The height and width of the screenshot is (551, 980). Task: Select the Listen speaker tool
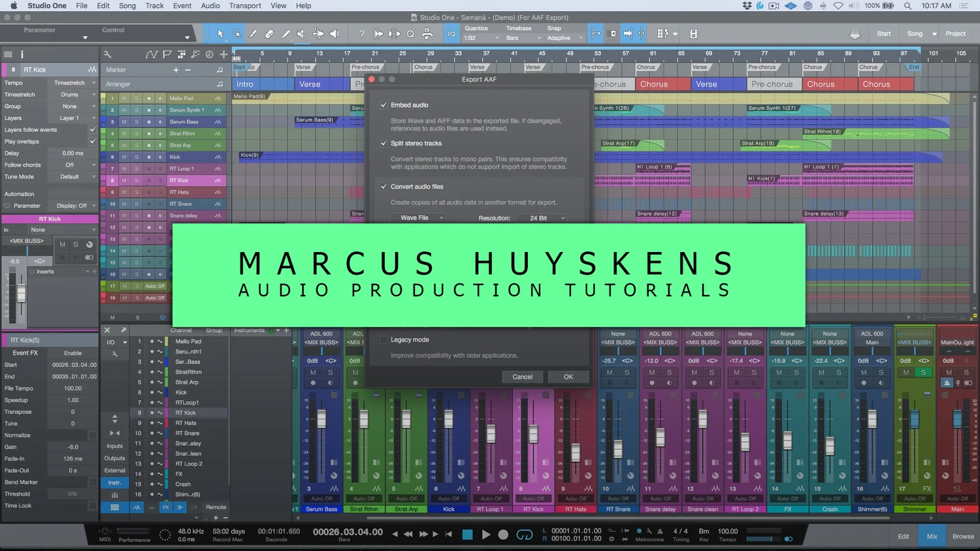tap(335, 34)
